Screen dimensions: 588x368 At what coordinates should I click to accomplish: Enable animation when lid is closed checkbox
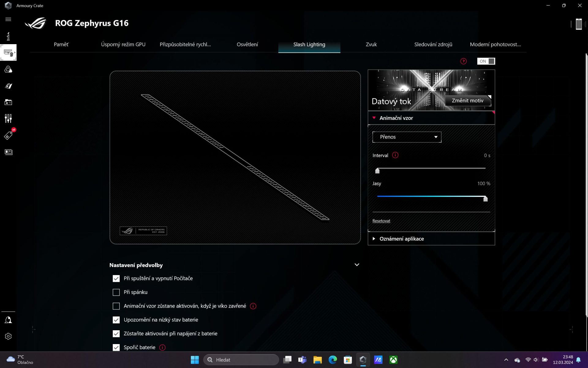tap(116, 306)
